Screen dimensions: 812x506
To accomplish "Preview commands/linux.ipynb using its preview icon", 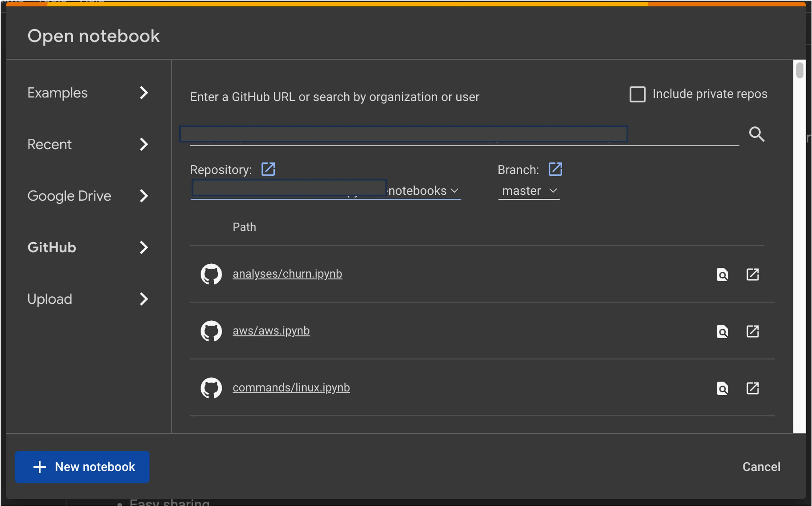I will [723, 389].
